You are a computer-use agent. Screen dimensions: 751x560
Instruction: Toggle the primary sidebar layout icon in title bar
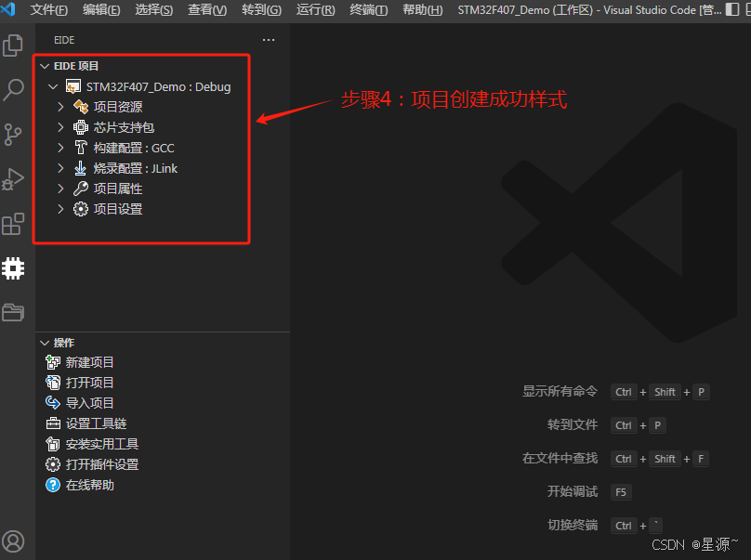coord(732,9)
